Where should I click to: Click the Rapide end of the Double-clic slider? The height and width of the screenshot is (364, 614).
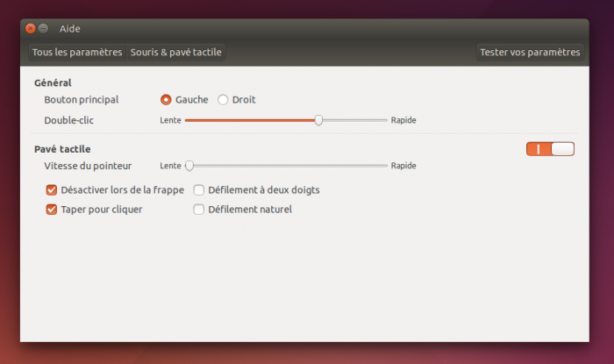384,120
